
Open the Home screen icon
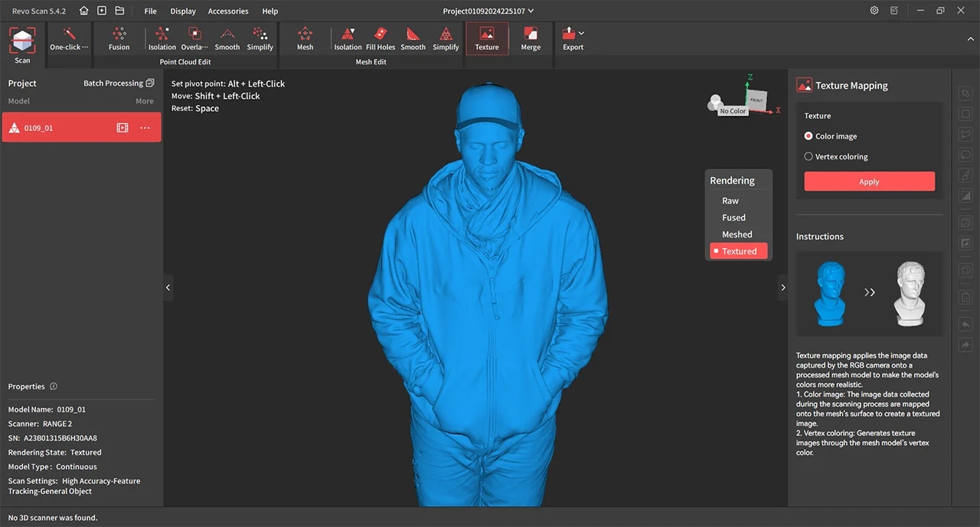tap(83, 11)
